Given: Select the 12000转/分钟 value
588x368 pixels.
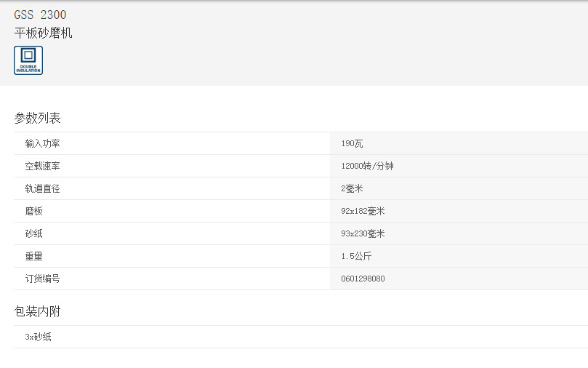Looking at the screenshot, I should 367,167.
